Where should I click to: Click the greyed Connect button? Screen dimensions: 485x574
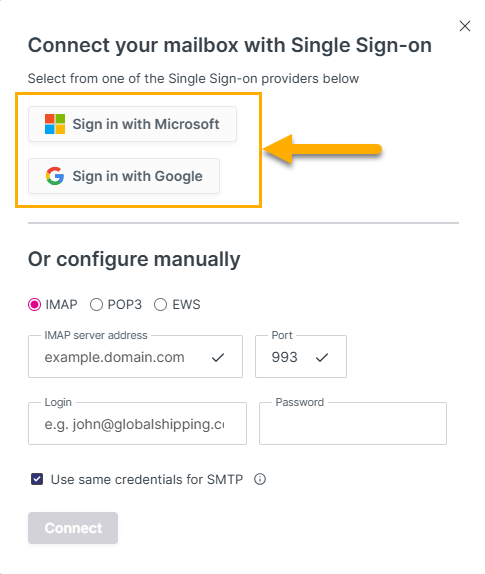73,528
